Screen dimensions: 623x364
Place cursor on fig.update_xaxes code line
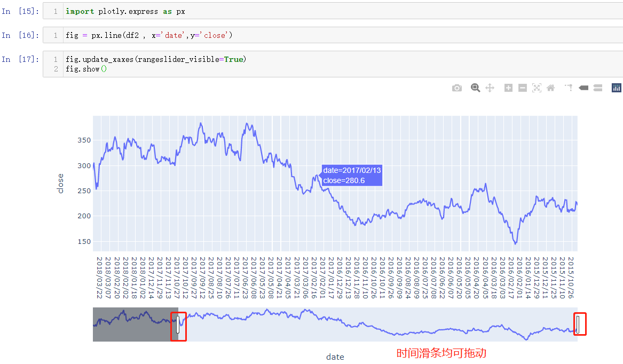[x=156, y=59]
